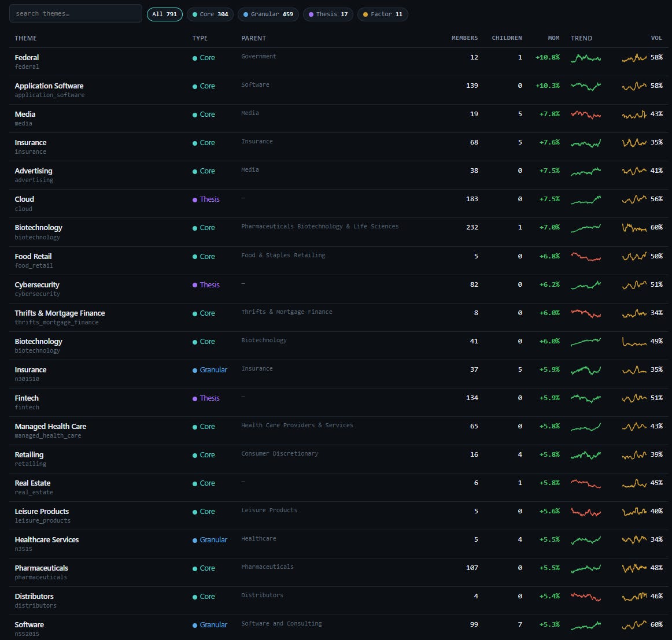Click the Distributors trend sparkline
This screenshot has width=672, height=640.
click(x=585, y=596)
